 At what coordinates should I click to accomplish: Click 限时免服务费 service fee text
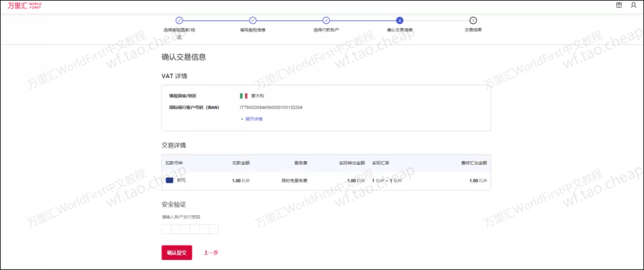point(294,180)
